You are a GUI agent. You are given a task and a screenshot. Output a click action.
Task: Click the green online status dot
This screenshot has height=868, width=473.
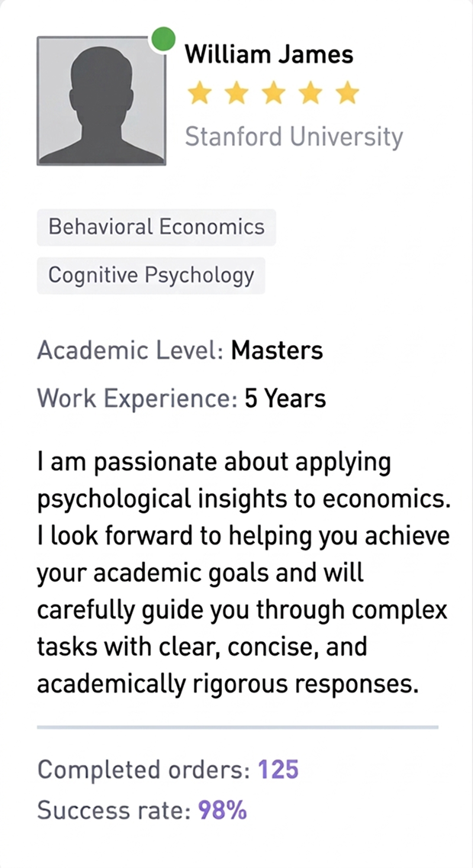[x=163, y=40]
